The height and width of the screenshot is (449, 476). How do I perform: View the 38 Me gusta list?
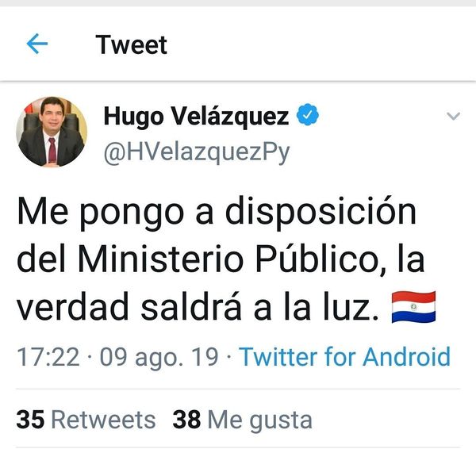click(x=242, y=420)
